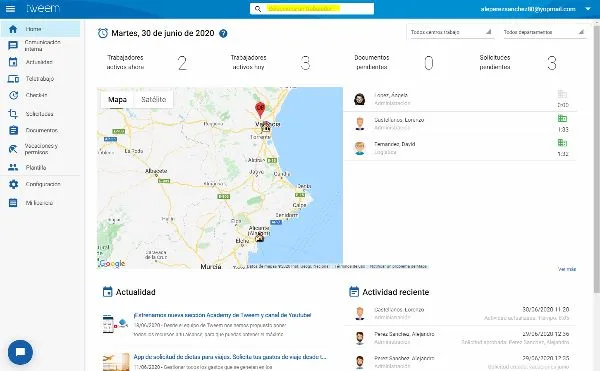
Task: Expand Todos departamentos dropdown
Action: click(x=543, y=32)
